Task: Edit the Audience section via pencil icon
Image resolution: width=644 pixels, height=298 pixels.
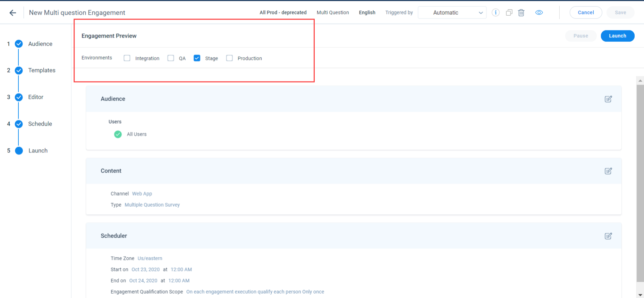Action: pyautogui.click(x=608, y=99)
